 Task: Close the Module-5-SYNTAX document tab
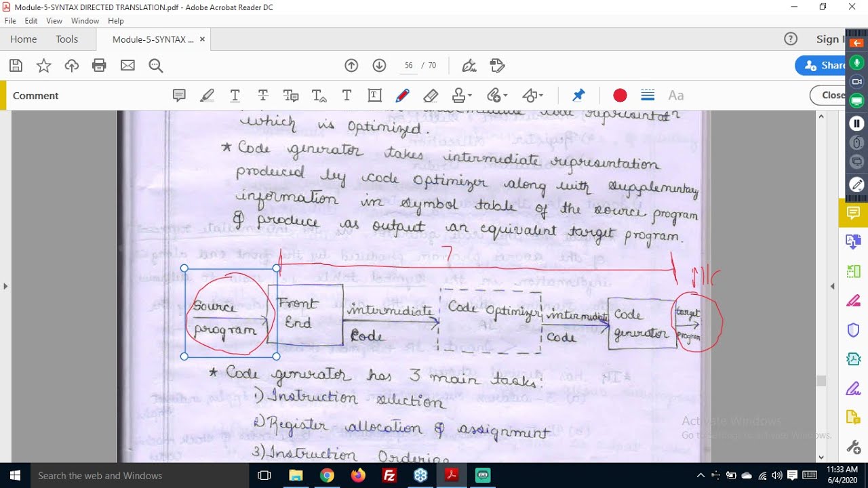tap(202, 39)
